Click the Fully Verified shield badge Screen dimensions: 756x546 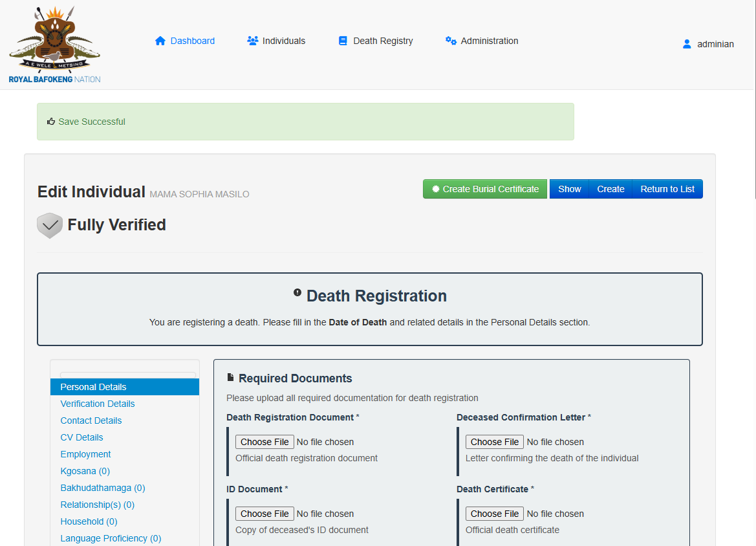click(50, 225)
